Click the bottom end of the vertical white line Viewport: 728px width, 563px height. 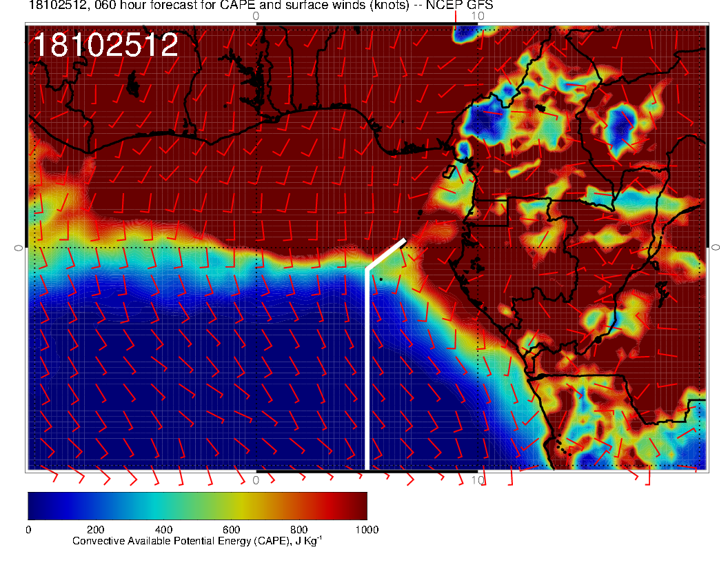[367, 468]
